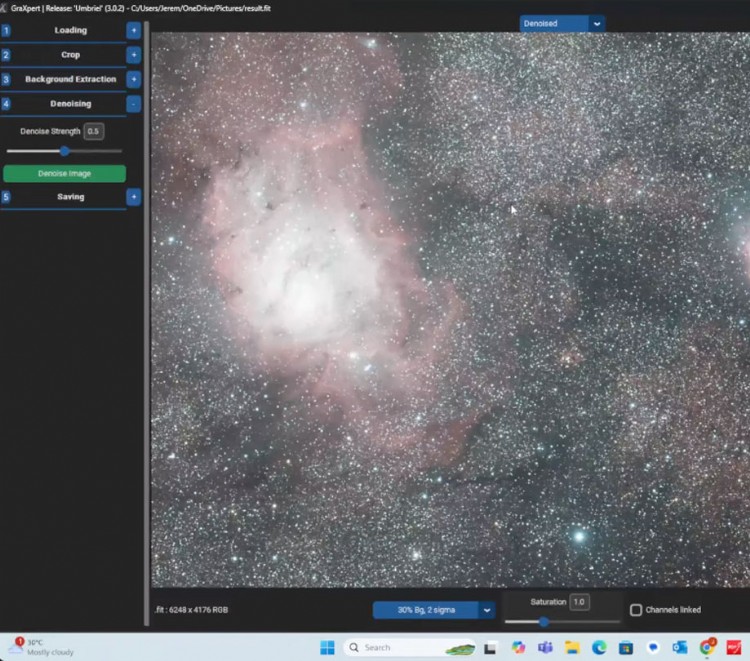Click the Saturation value field
This screenshot has height=661, width=750.
click(580, 602)
